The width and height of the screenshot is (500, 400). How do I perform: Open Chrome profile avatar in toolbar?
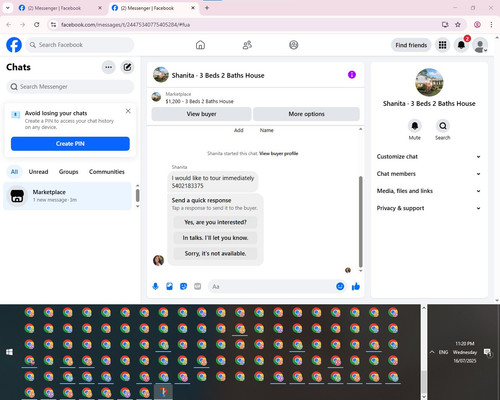pos(477,25)
